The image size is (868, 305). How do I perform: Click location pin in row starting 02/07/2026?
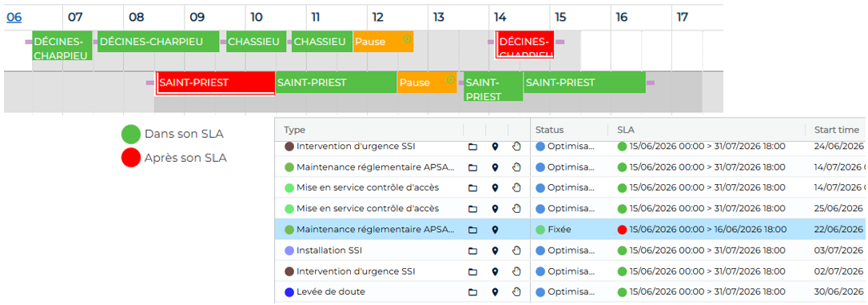click(x=495, y=271)
